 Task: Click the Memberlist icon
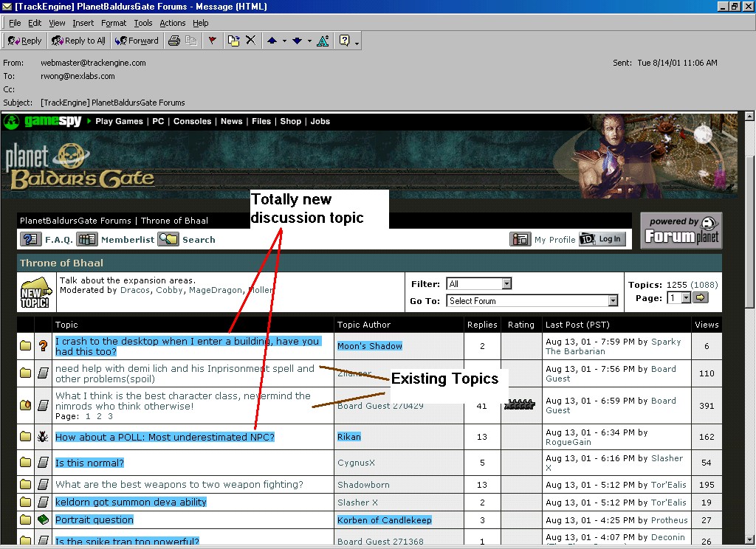point(87,239)
